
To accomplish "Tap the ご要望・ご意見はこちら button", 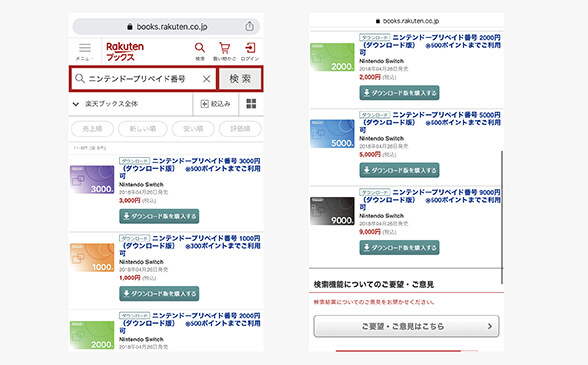I will point(406,326).
